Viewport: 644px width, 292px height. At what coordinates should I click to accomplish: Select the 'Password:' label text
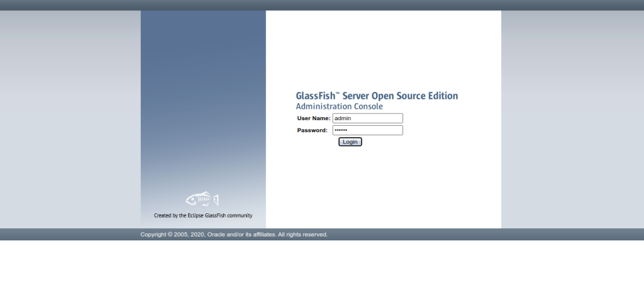pyautogui.click(x=312, y=130)
